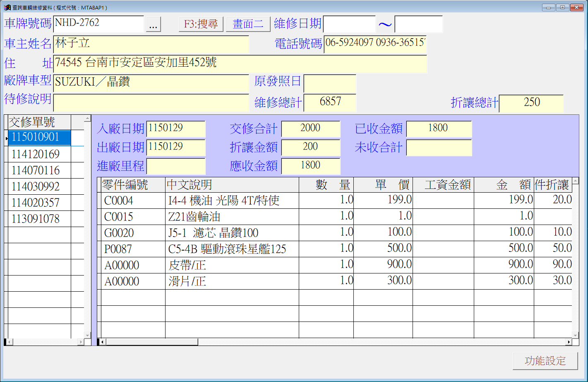
Task: Click the 折讓總計 discount total field
Action: 531,103
